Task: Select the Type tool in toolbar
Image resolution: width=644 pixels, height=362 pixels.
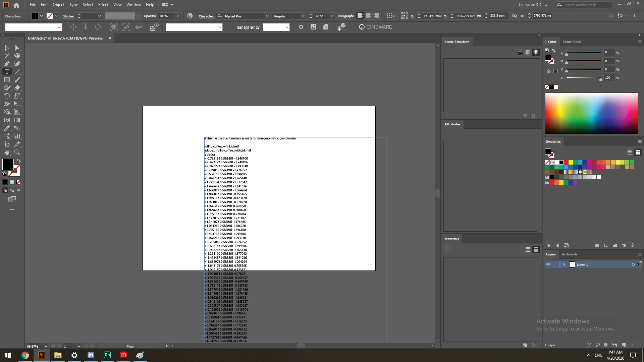Action: point(7,72)
